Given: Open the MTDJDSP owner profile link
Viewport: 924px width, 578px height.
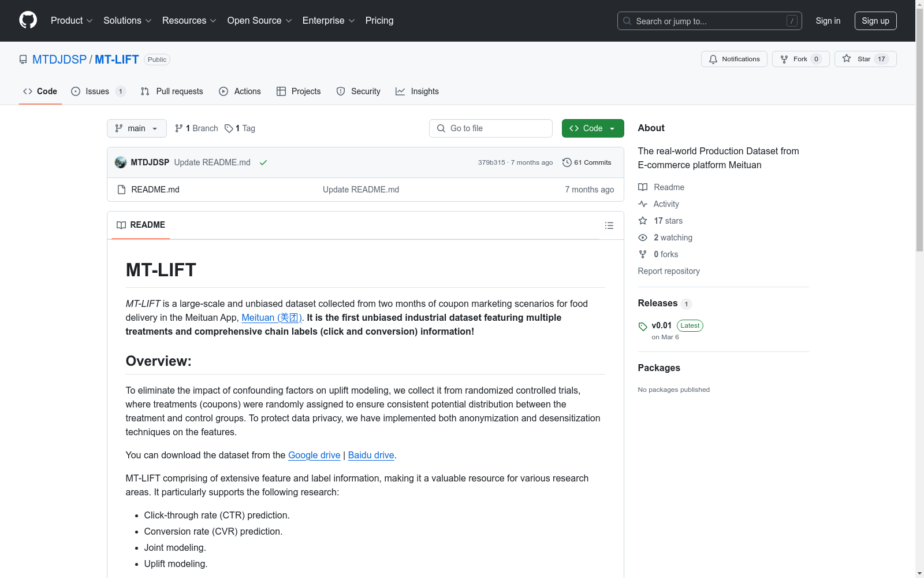Looking at the screenshot, I should click(x=59, y=60).
